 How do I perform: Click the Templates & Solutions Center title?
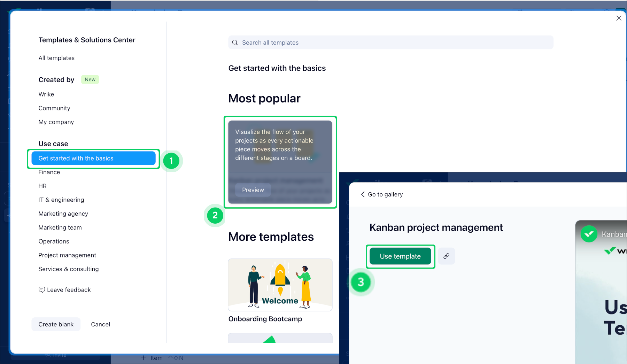[87, 40]
